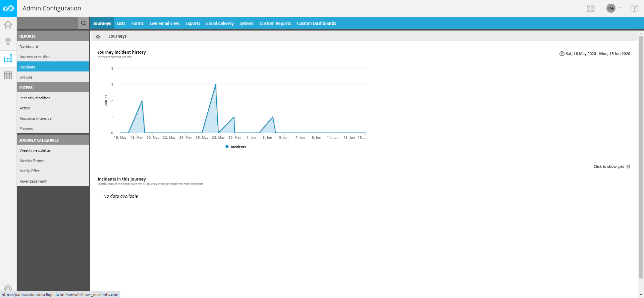Click the export icon beside Journeys title
Image resolution: width=644 pixels, height=298 pixels.
[x=98, y=36]
